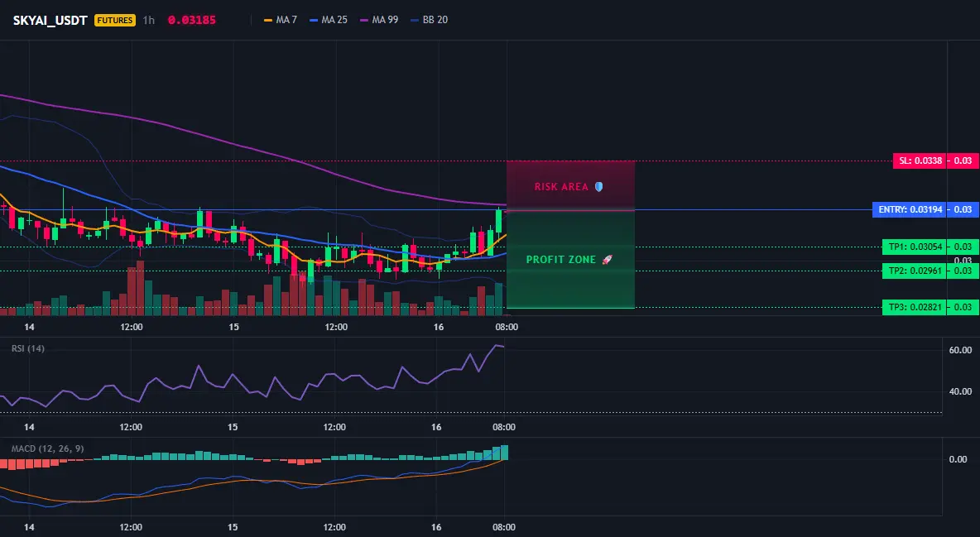Click the 60.00 RSI scale value
This screenshot has width=980, height=537.
(x=960, y=350)
